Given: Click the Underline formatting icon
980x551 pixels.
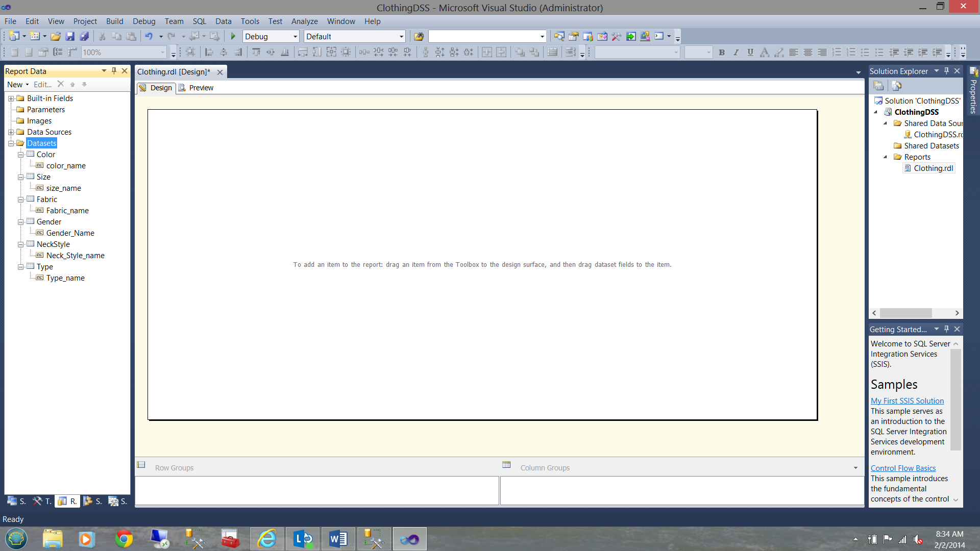Looking at the screenshot, I should [x=750, y=52].
